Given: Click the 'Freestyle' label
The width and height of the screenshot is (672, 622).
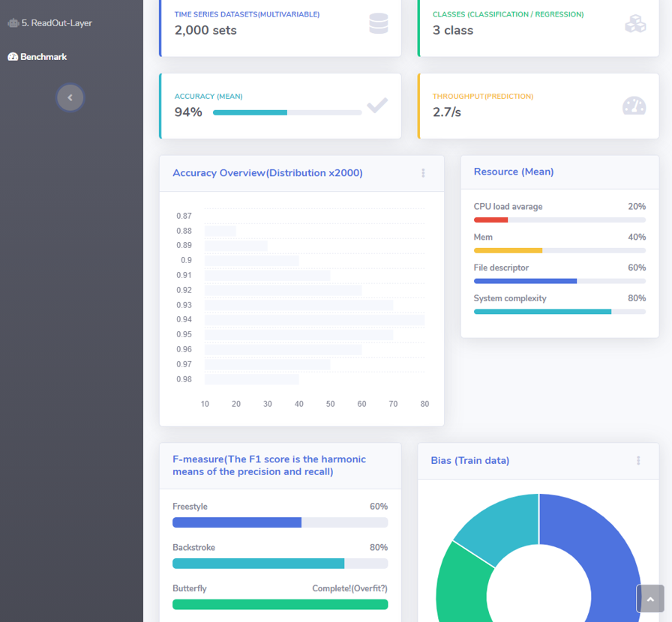Looking at the screenshot, I should [190, 507].
